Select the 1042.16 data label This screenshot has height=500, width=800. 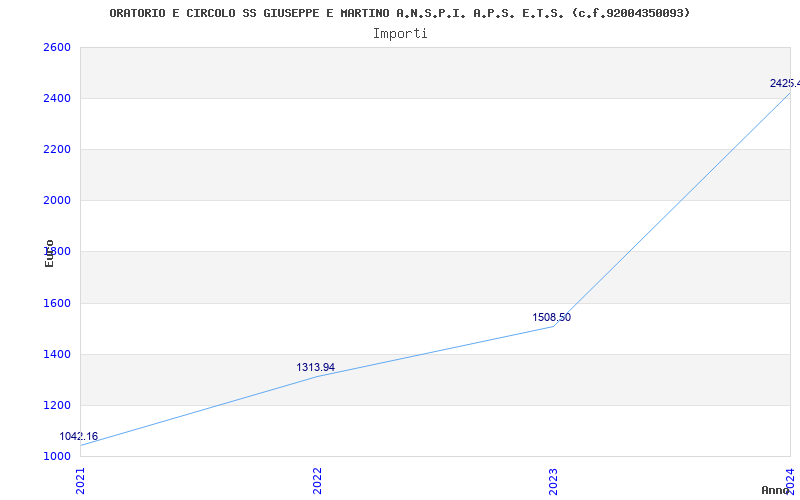pyautogui.click(x=79, y=436)
